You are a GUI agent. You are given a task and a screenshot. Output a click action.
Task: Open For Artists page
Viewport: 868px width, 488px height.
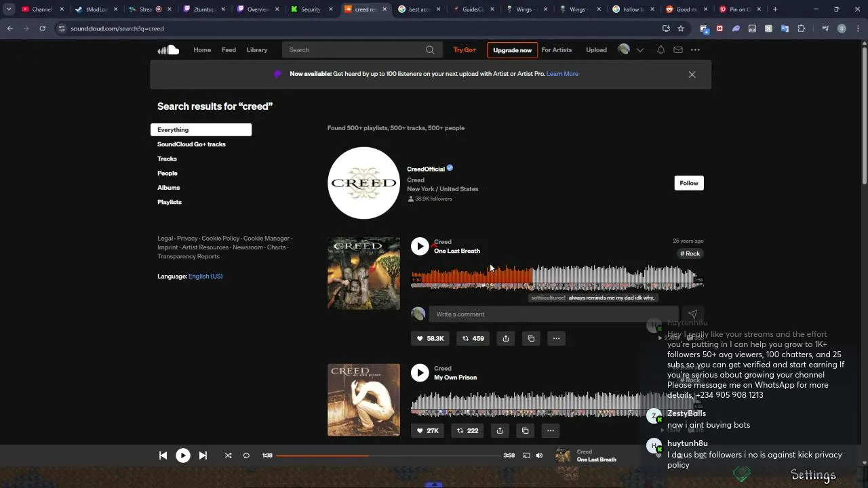tap(557, 49)
